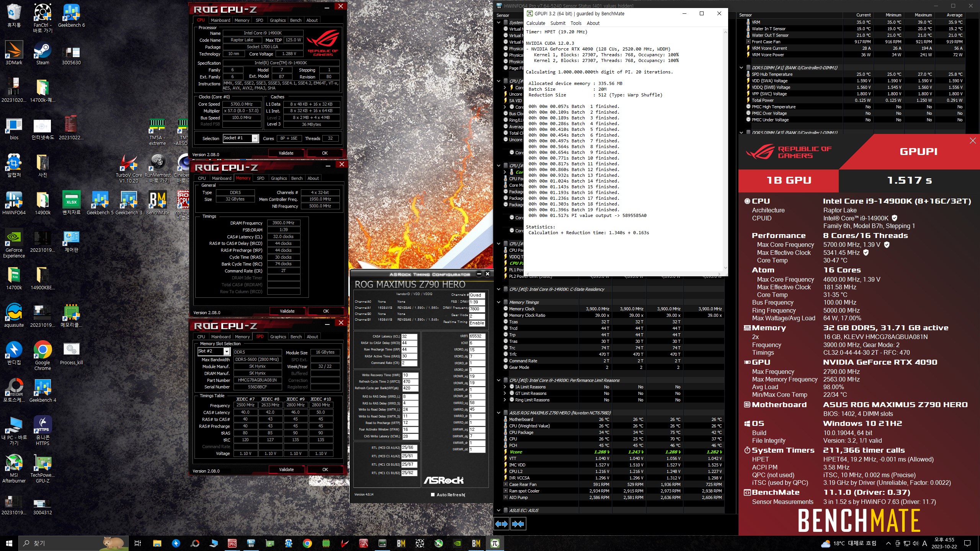
Task: Click OK in the top CPU-Z window
Action: click(x=325, y=153)
